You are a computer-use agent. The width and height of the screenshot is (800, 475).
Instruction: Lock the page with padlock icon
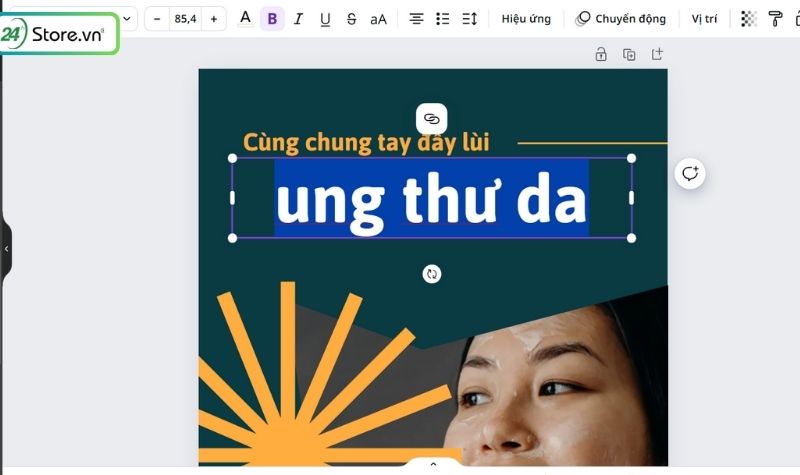(601, 54)
